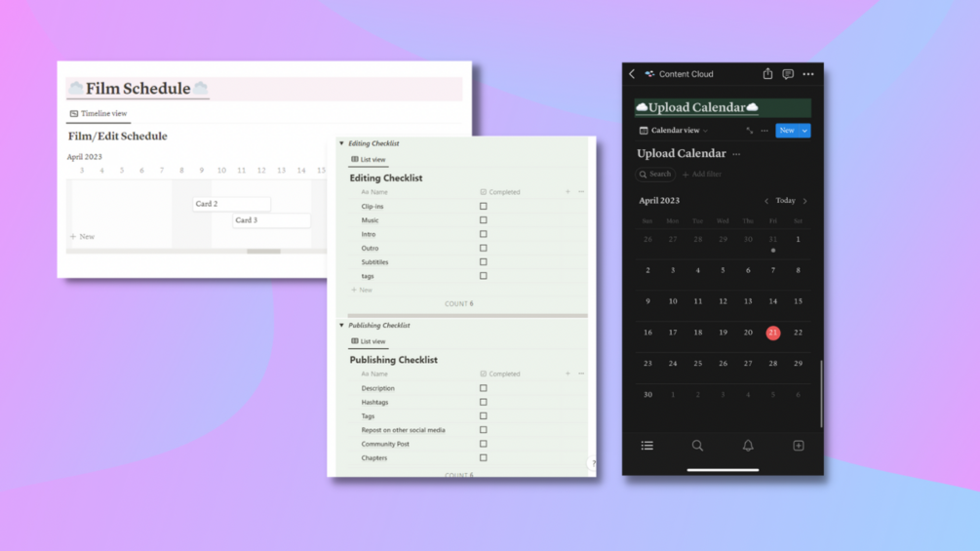Click the Completed column header in Editing Checklist

(x=500, y=192)
